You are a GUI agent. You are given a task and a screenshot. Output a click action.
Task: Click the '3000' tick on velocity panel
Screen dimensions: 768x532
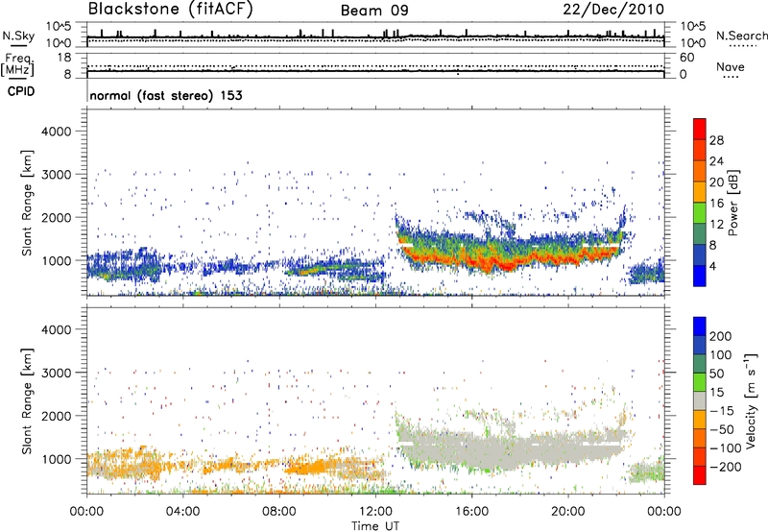[x=57, y=373]
